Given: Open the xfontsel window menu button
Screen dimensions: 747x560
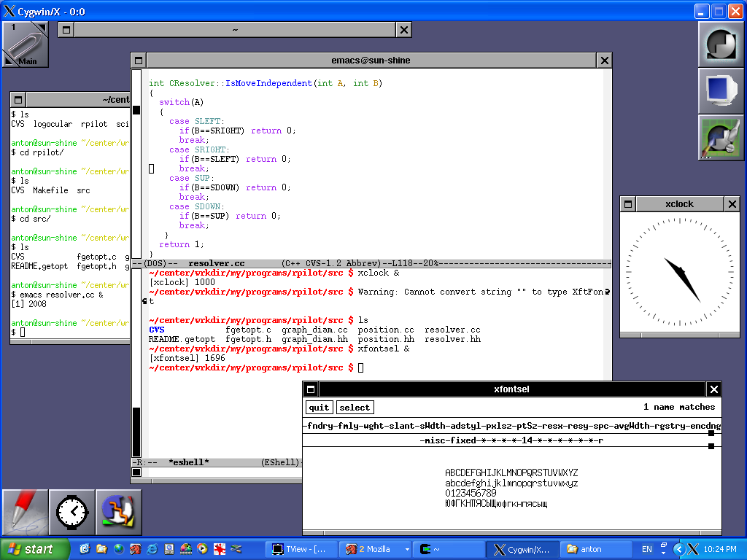Looking at the screenshot, I should click(311, 389).
